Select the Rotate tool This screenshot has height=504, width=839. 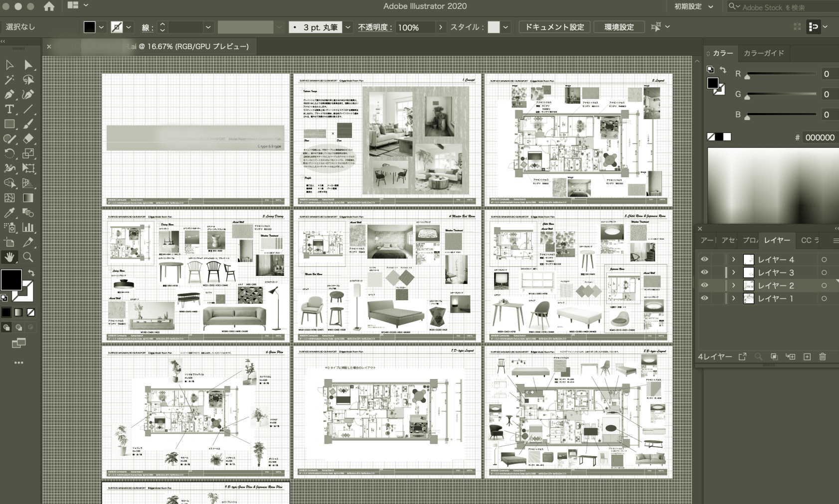[9, 153]
